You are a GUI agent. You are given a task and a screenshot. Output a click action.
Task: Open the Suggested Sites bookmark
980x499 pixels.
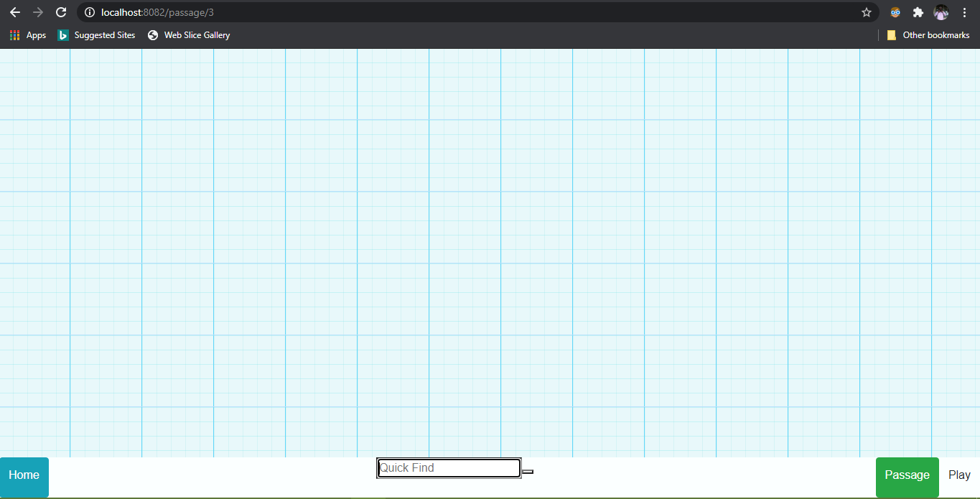coord(96,35)
